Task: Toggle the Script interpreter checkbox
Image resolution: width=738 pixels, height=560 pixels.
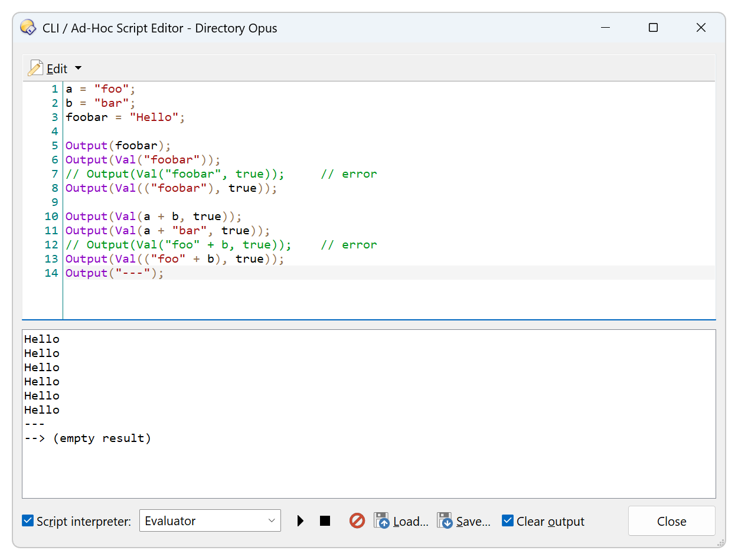Action: pos(28,521)
